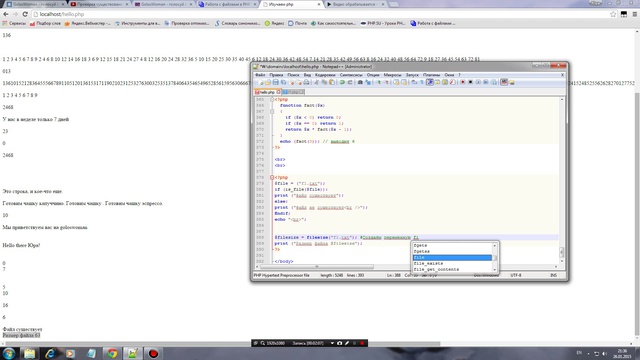The width and height of the screenshot is (640, 360).
Task: Open the Файл menu in Notepad++
Action: pyautogui.click(x=260, y=75)
